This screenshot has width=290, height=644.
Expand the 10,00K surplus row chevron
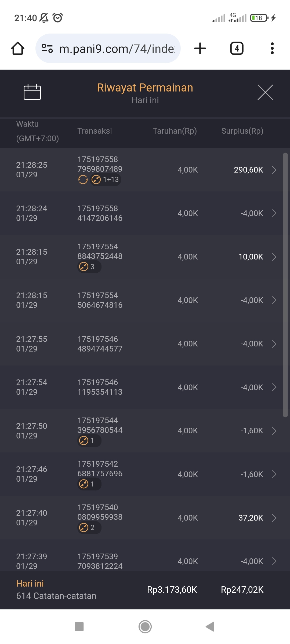pyautogui.click(x=274, y=257)
